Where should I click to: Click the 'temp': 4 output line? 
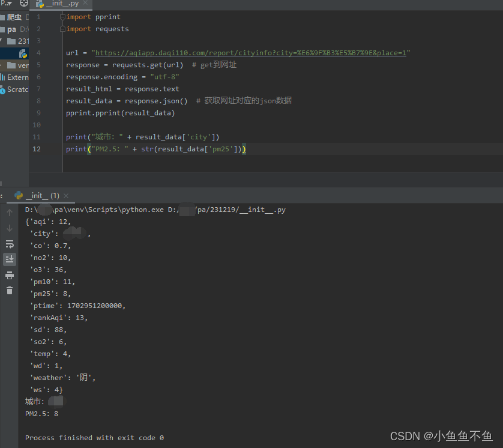point(50,354)
